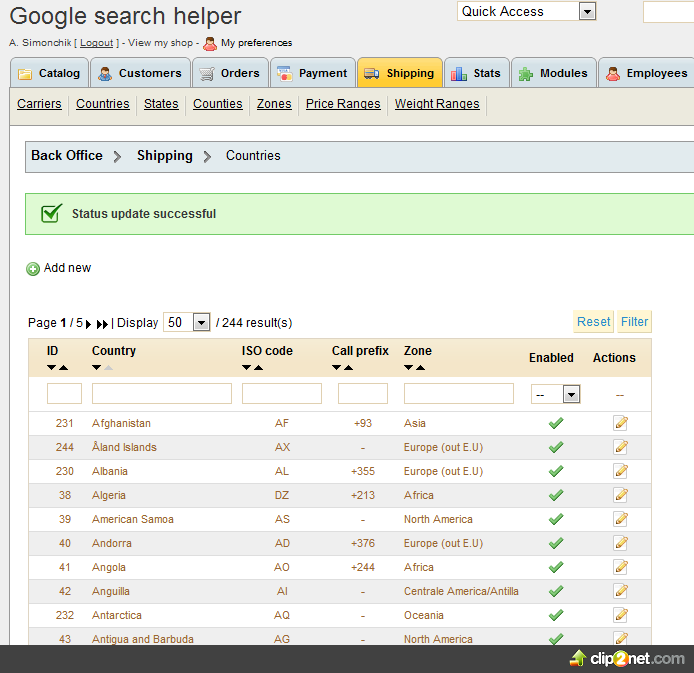This screenshot has height=673, width=694.
Task: Toggle enabled status for Afghanistan
Action: (556, 423)
